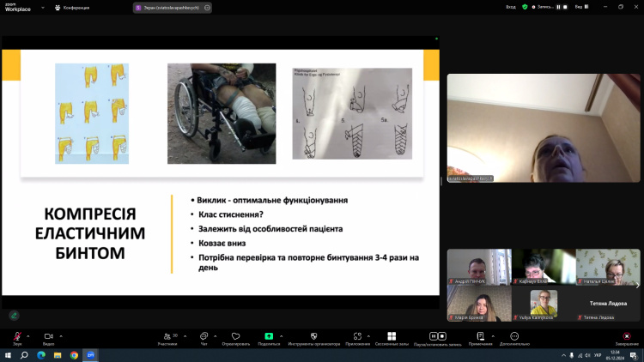Stop recording from top bar

565,7
